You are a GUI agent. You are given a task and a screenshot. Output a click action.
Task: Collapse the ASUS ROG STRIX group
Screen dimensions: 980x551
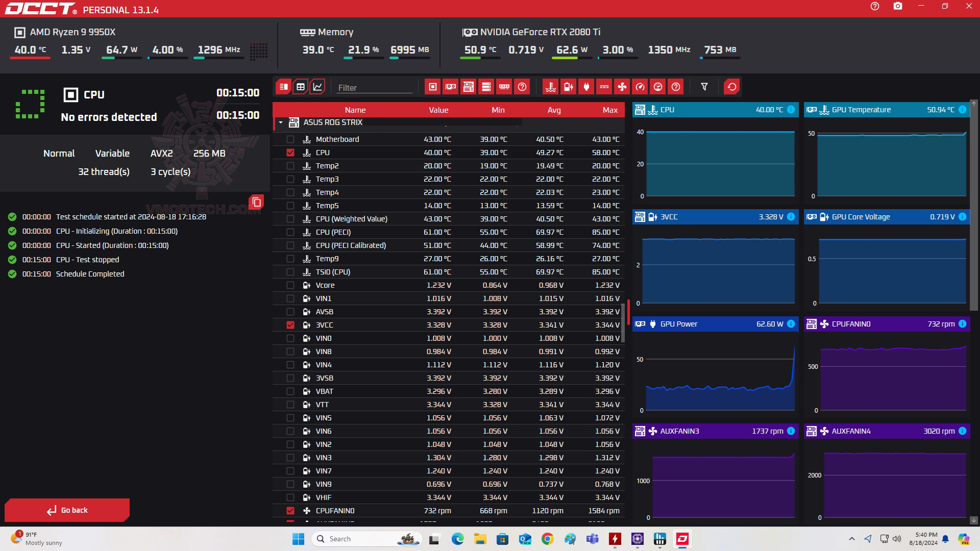click(x=281, y=122)
